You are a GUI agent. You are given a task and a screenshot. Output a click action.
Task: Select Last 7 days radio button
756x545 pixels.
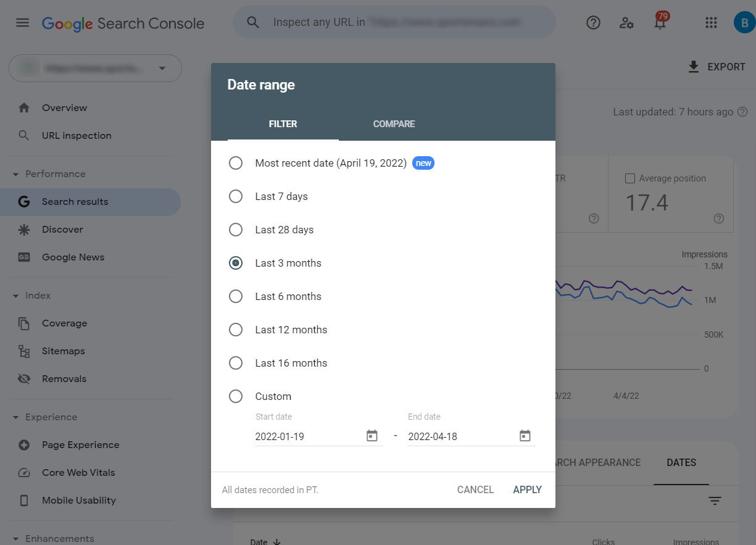[236, 196]
